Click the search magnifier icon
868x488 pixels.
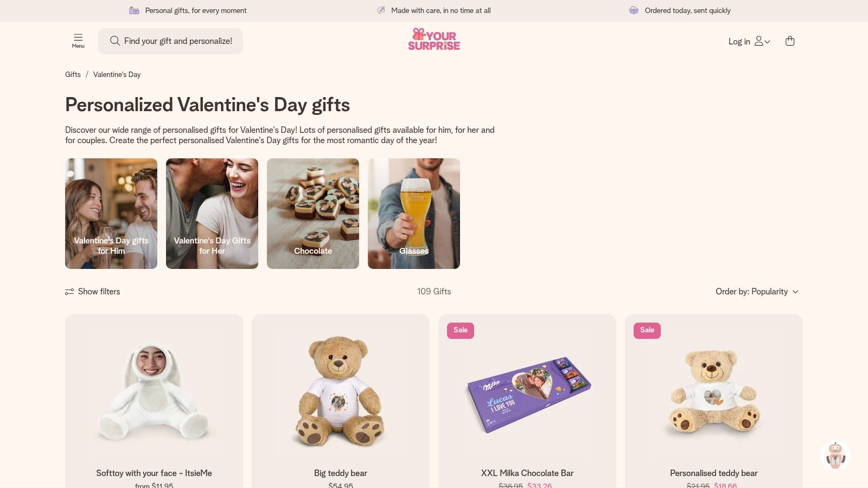[x=114, y=41]
